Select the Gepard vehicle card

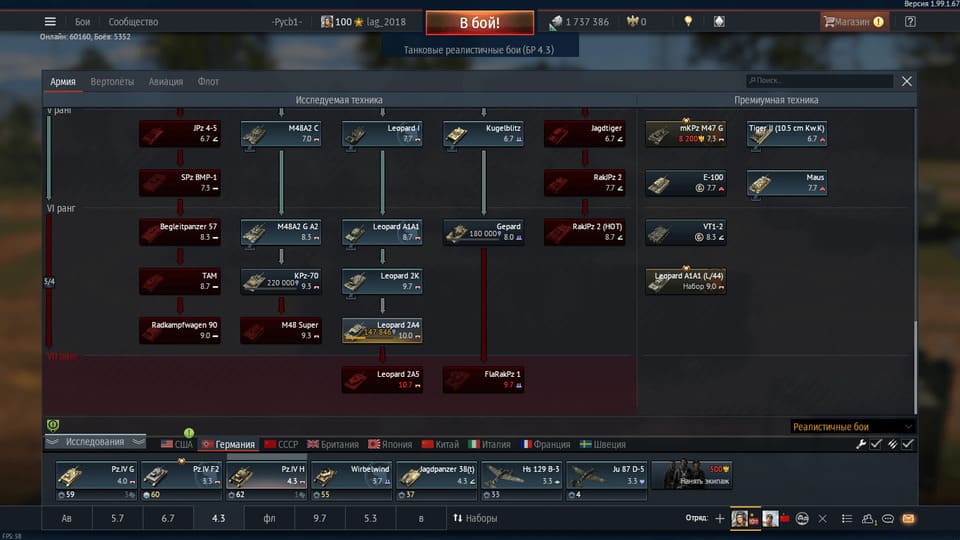pos(483,232)
